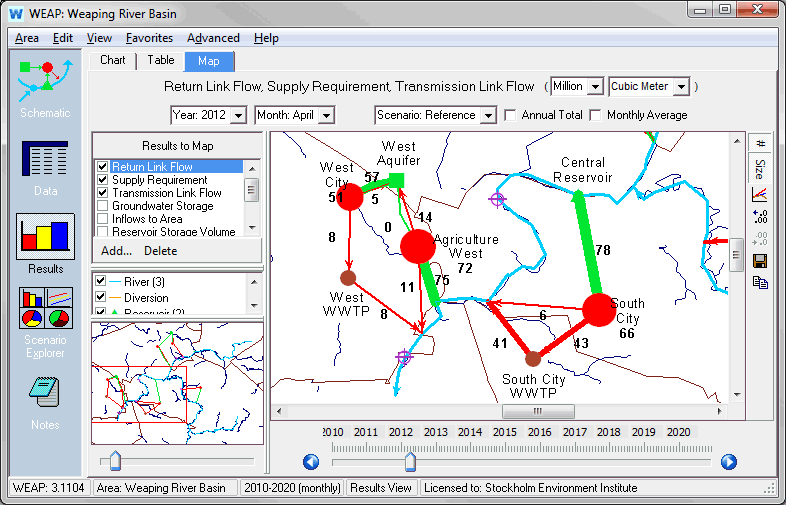The height and width of the screenshot is (505, 786).
Task: Click the save map icon
Action: (760, 261)
